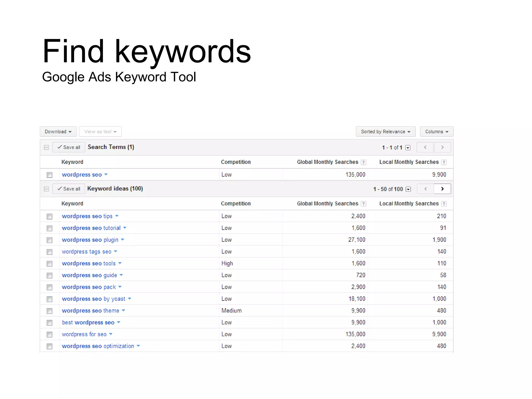Open help for Global Monthly Searches in Search Terms

[363, 162]
